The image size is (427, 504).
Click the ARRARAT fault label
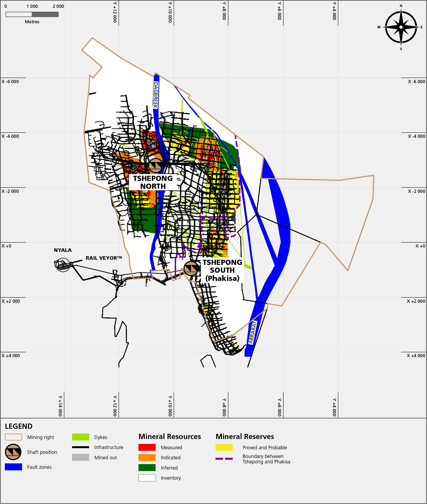click(253, 332)
